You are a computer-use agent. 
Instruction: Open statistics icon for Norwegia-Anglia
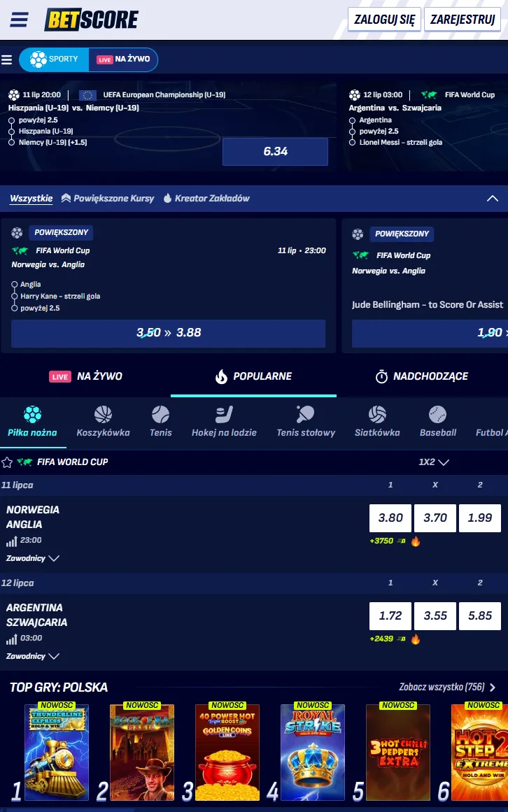[11, 541]
